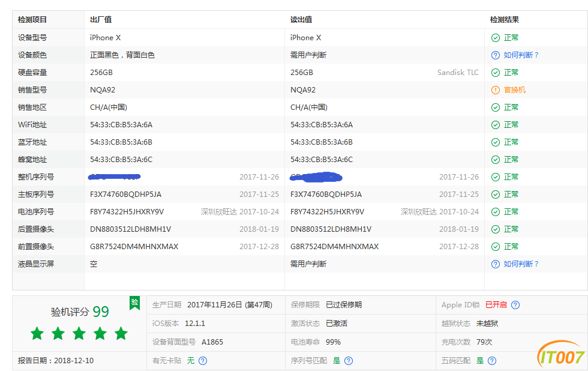This screenshot has width=588, height=371.
Task: Click the orange warning icon beside 官换机
Action: tap(496, 90)
